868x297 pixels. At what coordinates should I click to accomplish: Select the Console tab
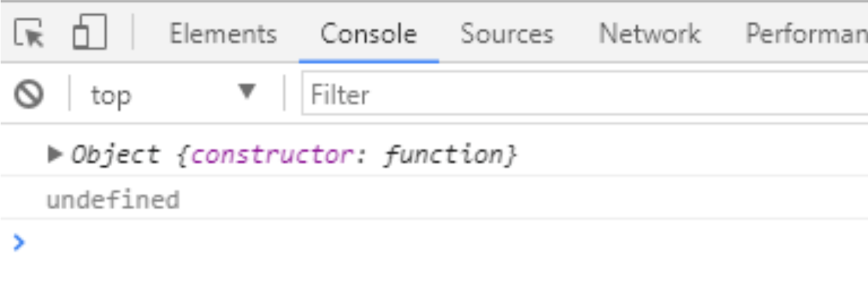(368, 34)
